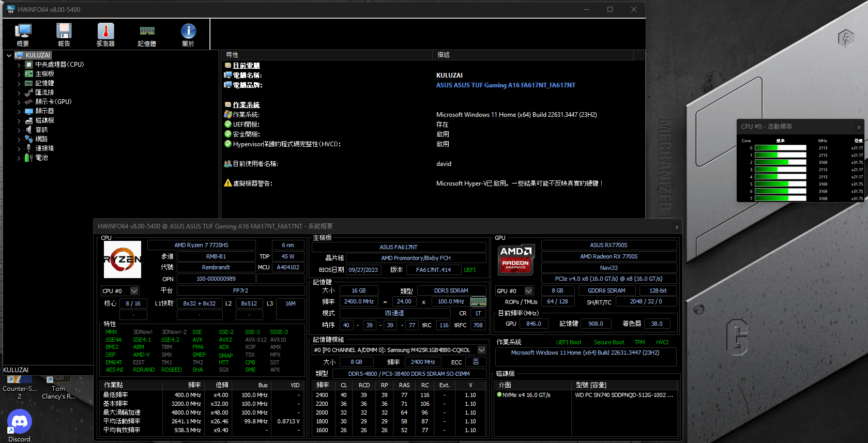This screenshot has width=868, height=443.
Task: Select the KULUZAI computer icon in tree
Action: (19, 55)
